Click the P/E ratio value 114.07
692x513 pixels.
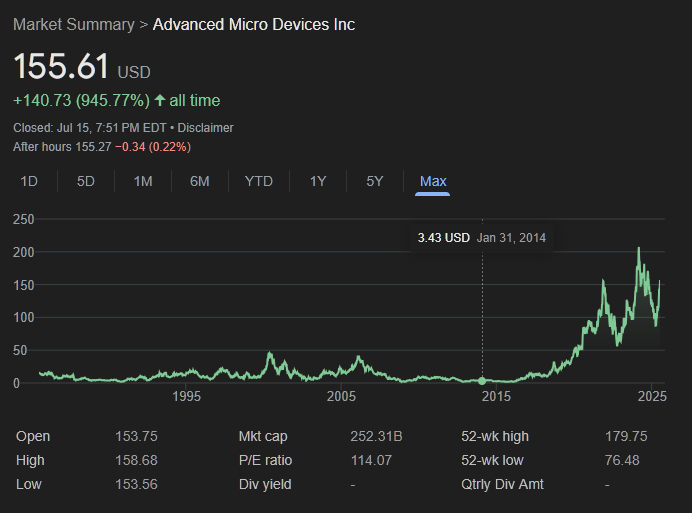click(371, 460)
